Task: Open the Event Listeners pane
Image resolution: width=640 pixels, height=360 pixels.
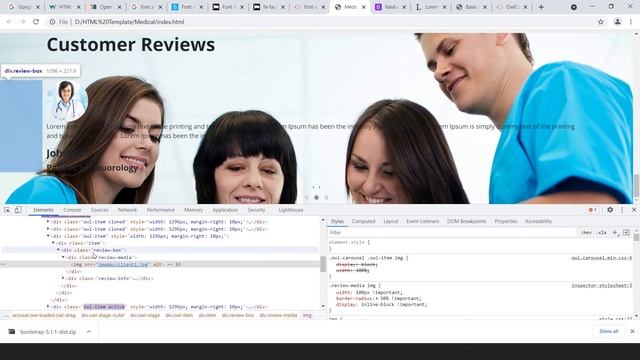Action: tap(422, 221)
